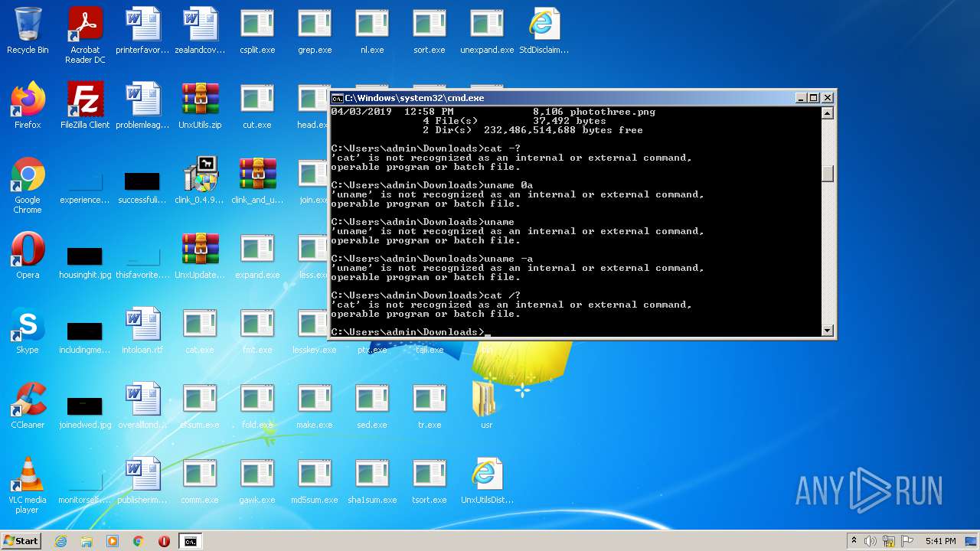This screenshot has width=980, height=551.
Task: Select the csplit.exe desktop file
Action: tap(257, 31)
